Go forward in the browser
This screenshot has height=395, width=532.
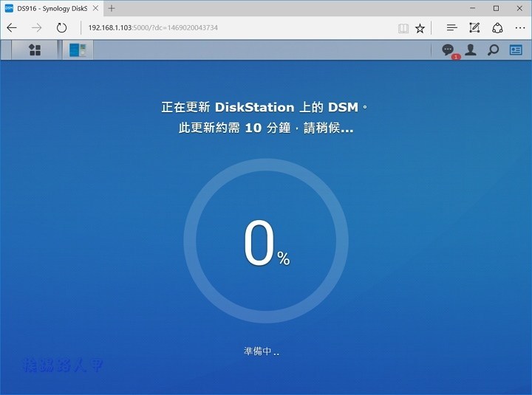(x=36, y=28)
